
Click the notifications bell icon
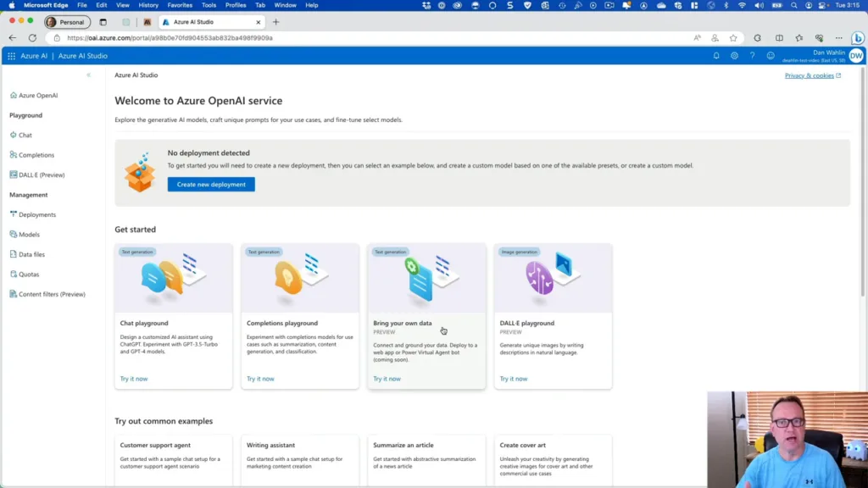[716, 56]
